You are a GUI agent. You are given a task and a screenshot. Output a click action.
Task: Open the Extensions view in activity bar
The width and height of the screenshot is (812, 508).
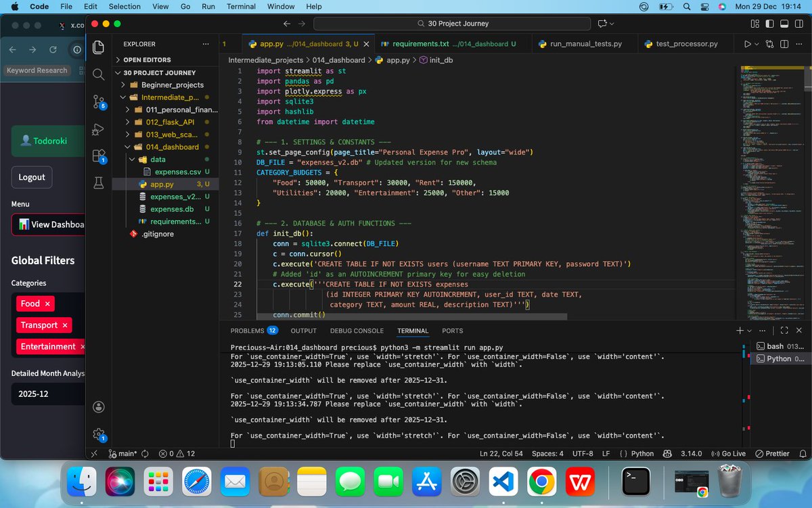99,156
